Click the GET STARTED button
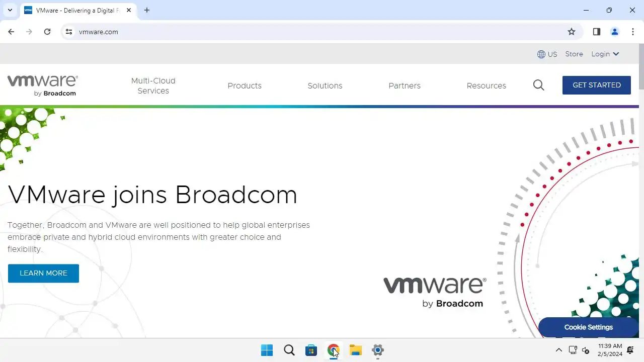Viewport: 644px width, 362px height. [597, 85]
